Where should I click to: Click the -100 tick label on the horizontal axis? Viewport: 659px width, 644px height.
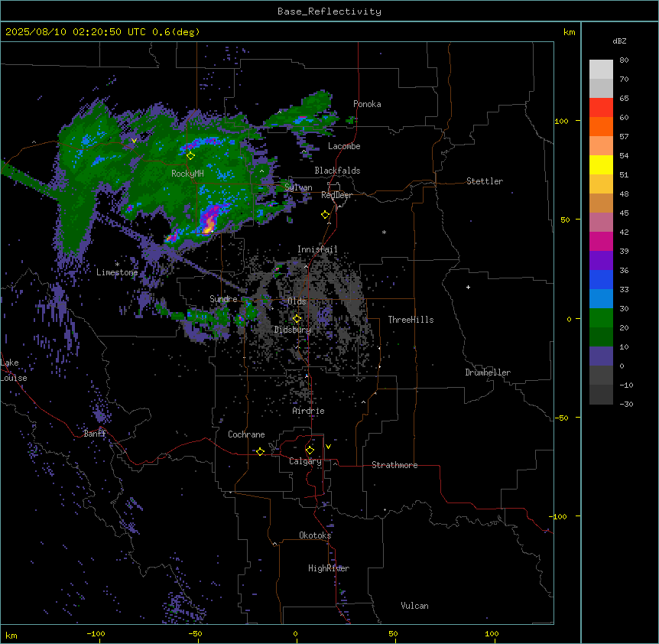[96, 634]
